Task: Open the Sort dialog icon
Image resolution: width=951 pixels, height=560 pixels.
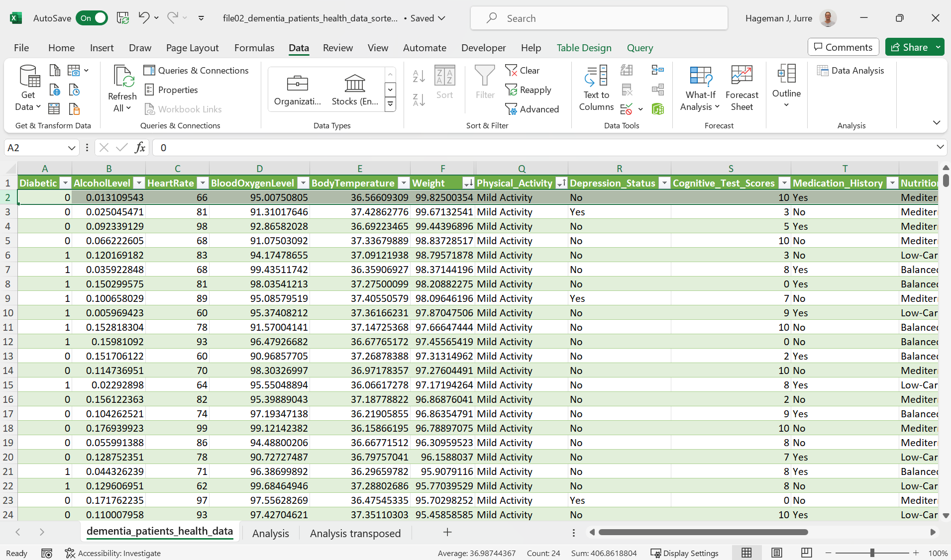Action: click(x=444, y=82)
